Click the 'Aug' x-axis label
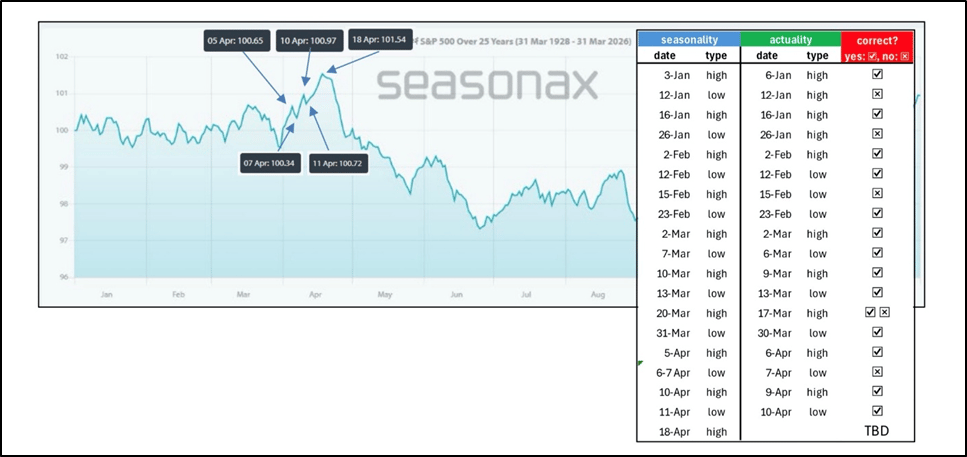Screen dimensions: 967x457 point(598,295)
